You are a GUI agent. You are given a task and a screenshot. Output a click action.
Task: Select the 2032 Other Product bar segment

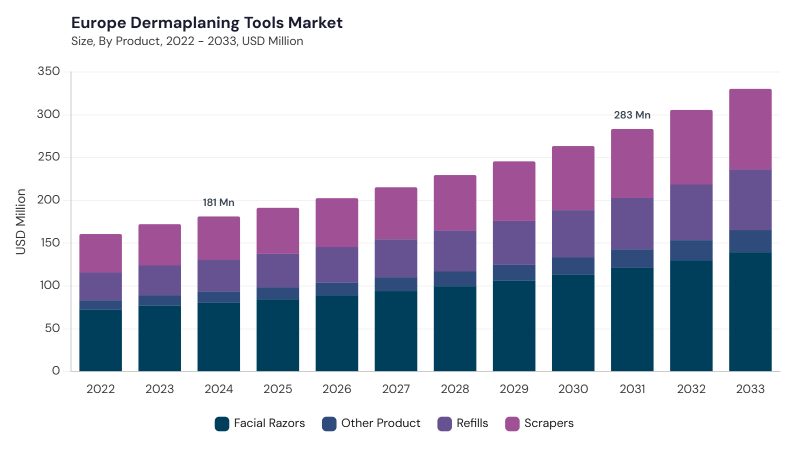click(691, 251)
